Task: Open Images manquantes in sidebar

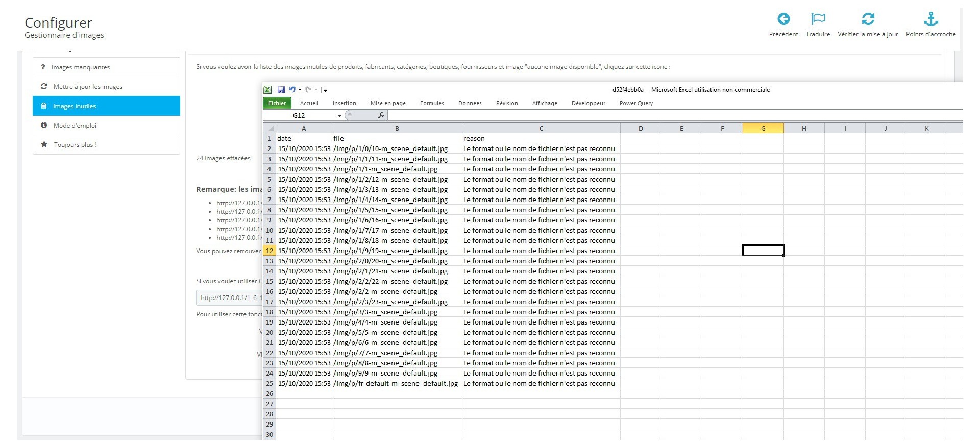Action: click(81, 67)
